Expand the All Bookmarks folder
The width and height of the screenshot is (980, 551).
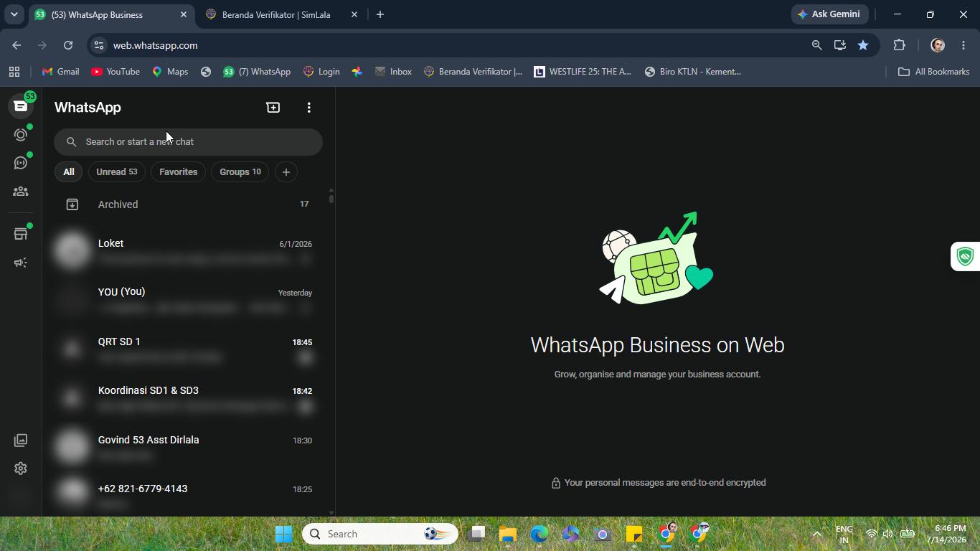(933, 72)
